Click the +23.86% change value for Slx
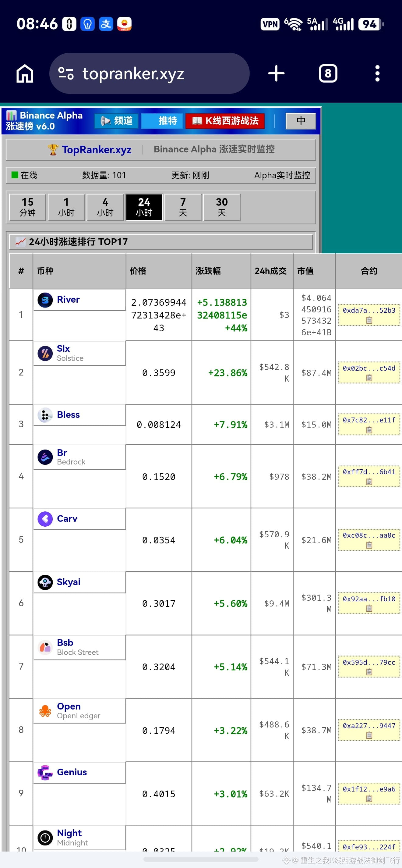Image resolution: width=402 pixels, height=868 pixels. pos(227,373)
